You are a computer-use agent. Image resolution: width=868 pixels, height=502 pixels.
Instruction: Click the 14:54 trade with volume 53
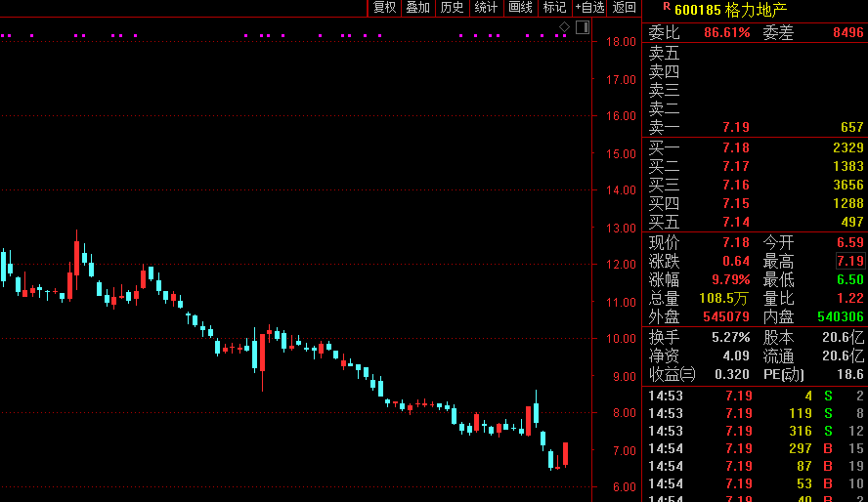tap(756, 484)
